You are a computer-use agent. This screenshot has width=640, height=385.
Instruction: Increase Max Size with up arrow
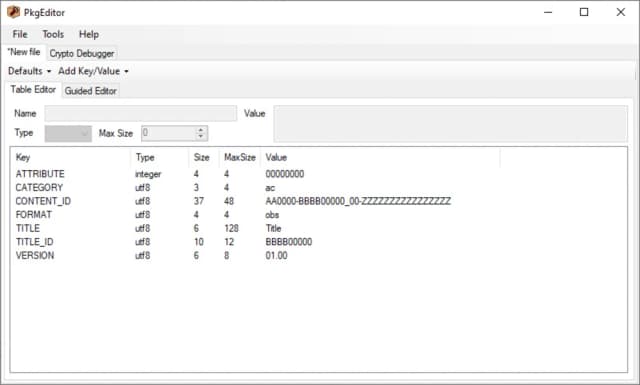coord(200,130)
